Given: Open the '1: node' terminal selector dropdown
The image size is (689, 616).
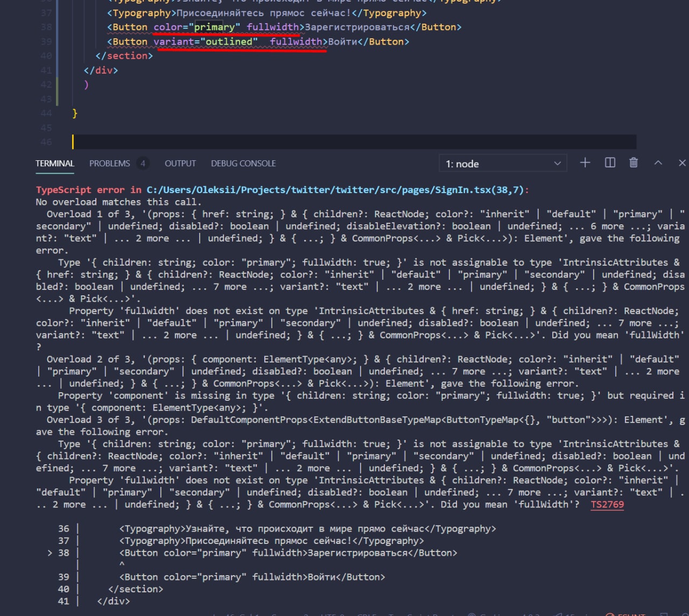Looking at the screenshot, I should pos(503,164).
